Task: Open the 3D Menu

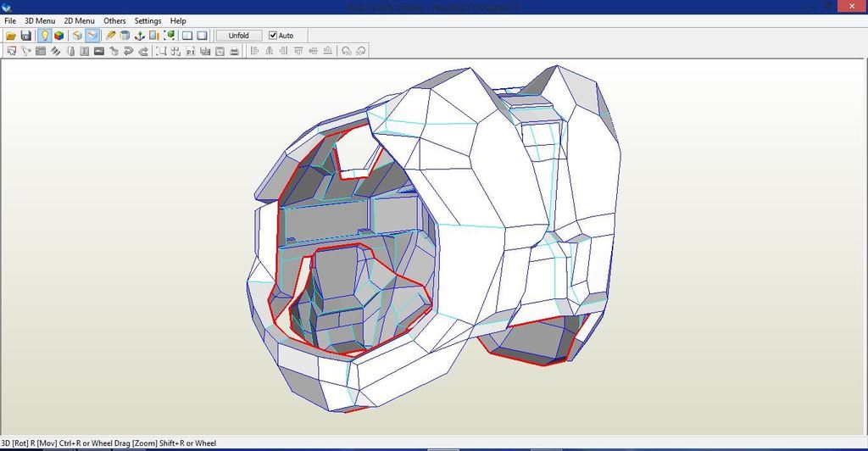Action: click(x=40, y=20)
